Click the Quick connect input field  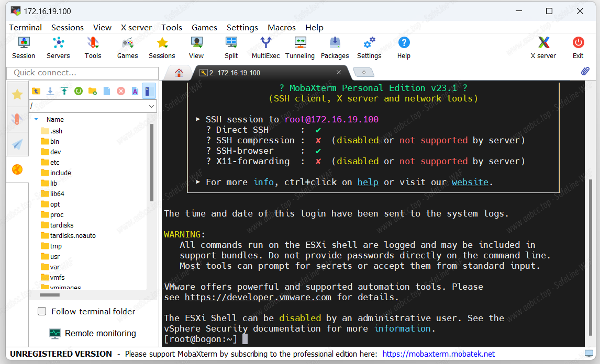pyautogui.click(x=83, y=73)
